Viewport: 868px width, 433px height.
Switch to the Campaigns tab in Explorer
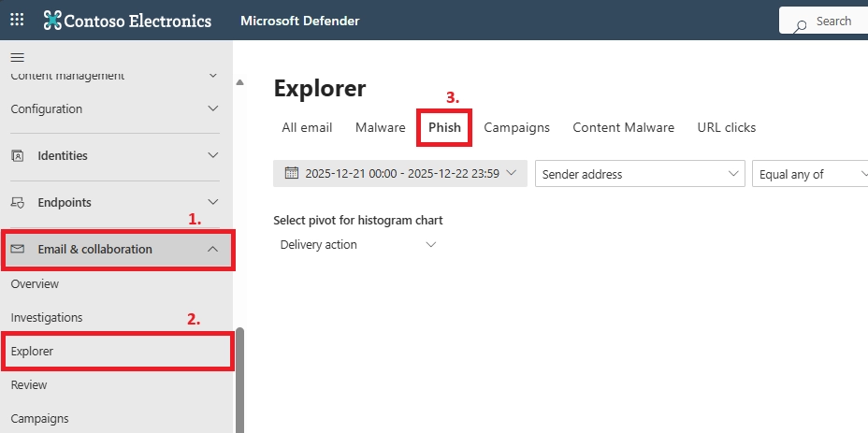tap(516, 127)
